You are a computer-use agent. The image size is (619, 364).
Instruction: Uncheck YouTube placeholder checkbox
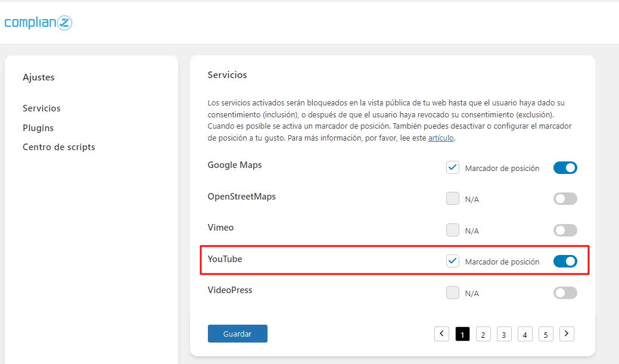452,261
